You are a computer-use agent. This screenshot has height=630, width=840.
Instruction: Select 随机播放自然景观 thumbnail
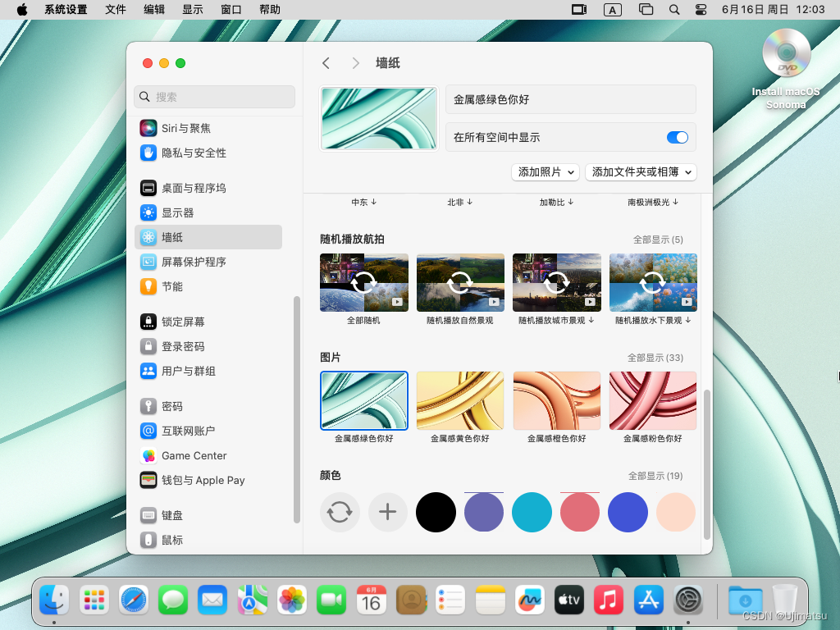460,282
